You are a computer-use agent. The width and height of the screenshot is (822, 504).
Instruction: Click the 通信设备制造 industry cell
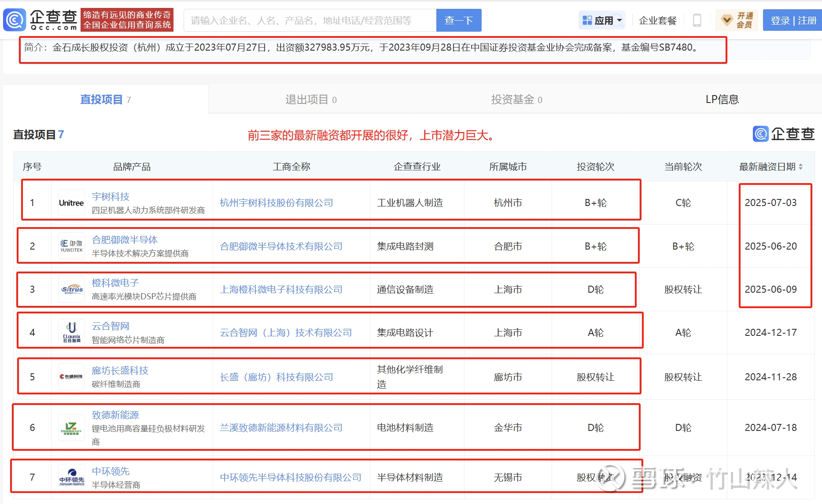coord(405,290)
